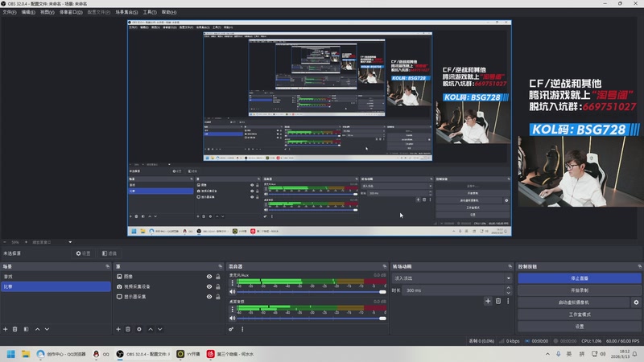Screen dimensions: 644x362
Task: Open Mic/Aux channel three-dot options
Action: (x=233, y=282)
